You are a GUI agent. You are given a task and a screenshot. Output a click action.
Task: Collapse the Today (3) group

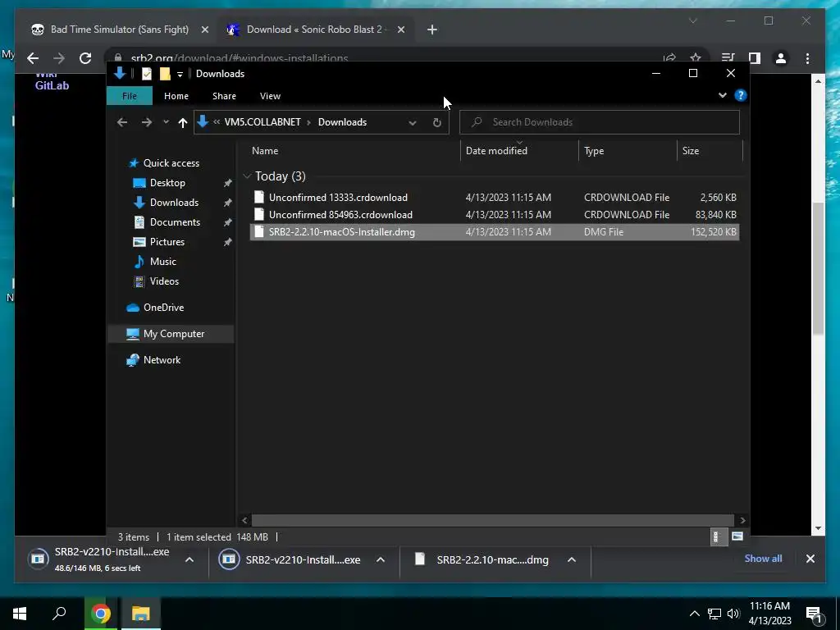[247, 176]
